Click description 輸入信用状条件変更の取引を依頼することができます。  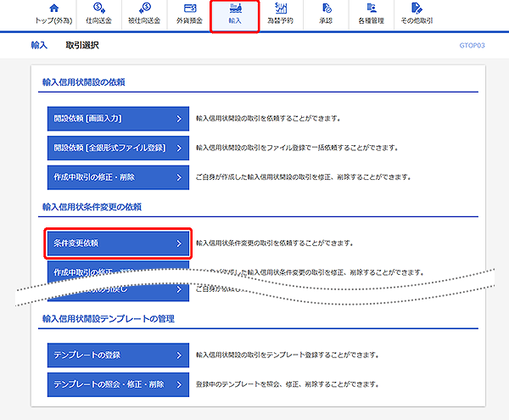coord(275,244)
